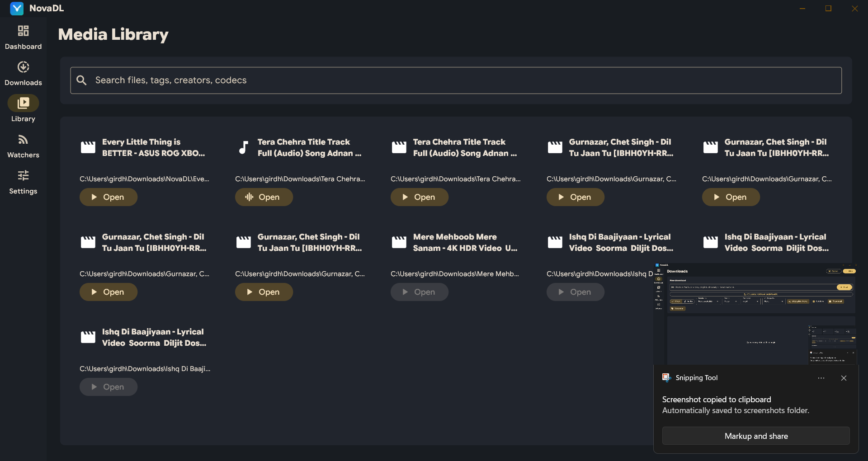Open the Dashboard section in the sidebar

[23, 38]
